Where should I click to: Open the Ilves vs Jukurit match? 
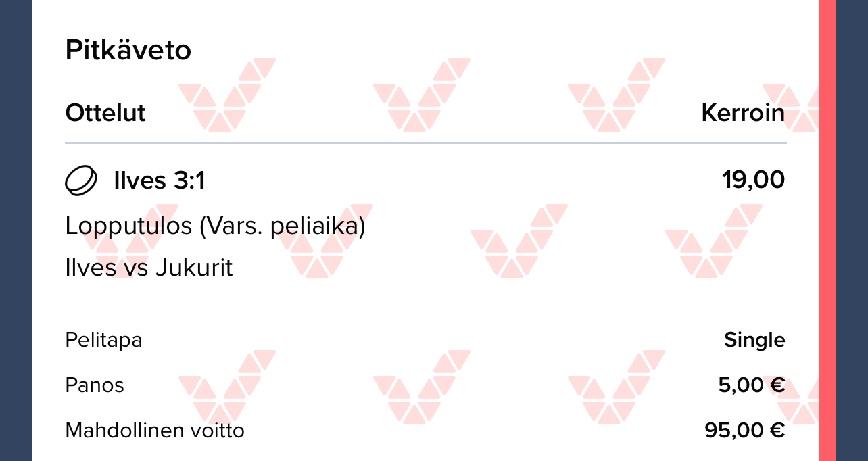[149, 268]
